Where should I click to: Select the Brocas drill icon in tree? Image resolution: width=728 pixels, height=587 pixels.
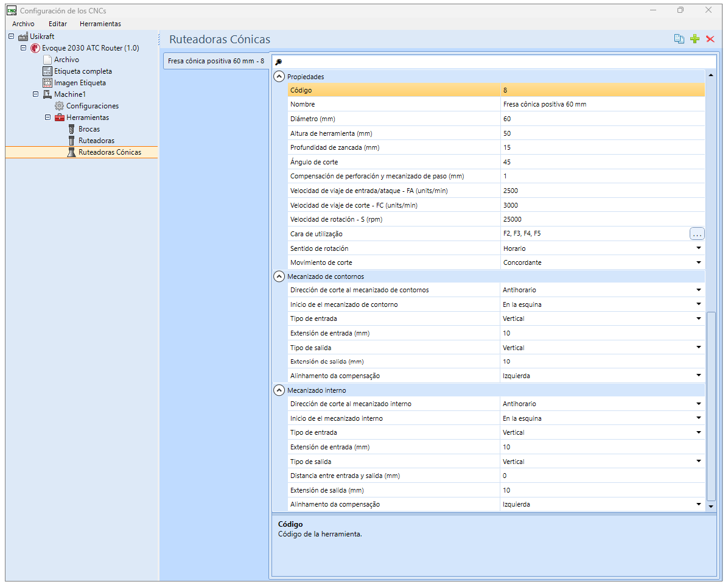tap(71, 129)
